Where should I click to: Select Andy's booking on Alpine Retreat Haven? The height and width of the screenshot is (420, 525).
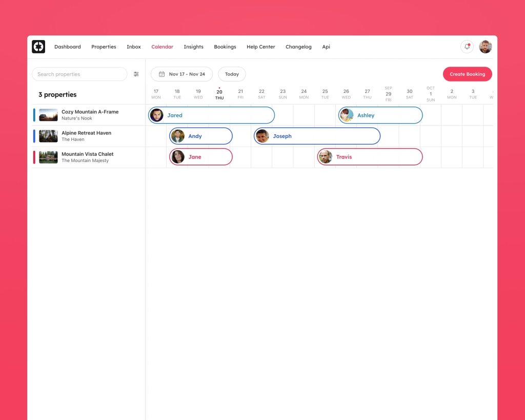200,136
